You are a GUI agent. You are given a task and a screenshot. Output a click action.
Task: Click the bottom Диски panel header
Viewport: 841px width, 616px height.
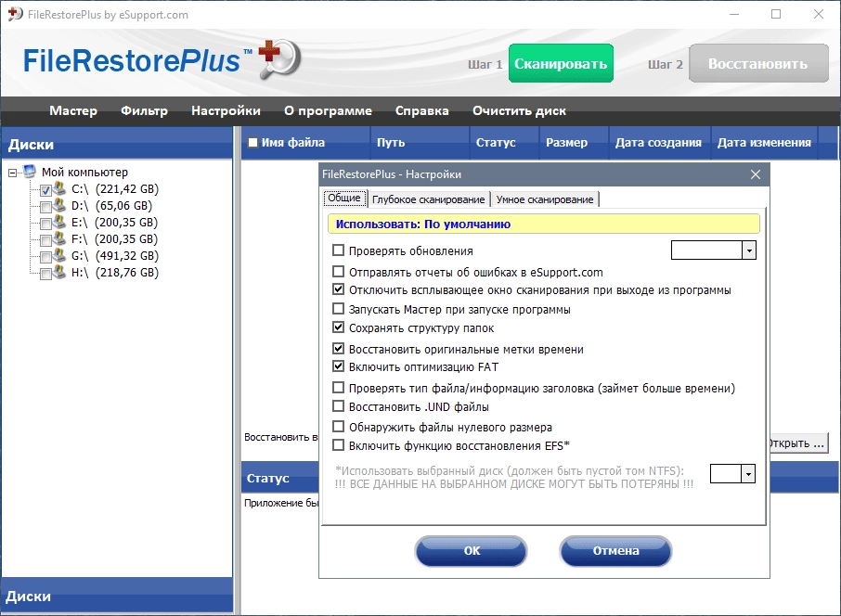click(117, 596)
